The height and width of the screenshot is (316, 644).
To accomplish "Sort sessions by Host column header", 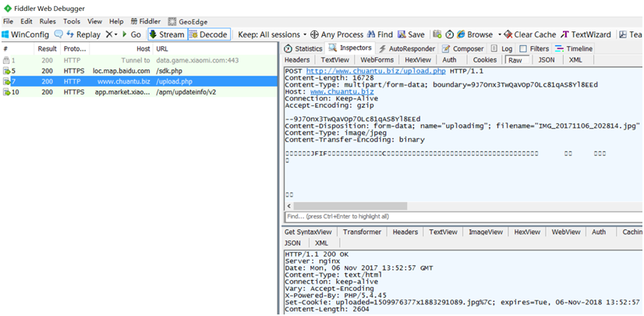I will coord(121,49).
